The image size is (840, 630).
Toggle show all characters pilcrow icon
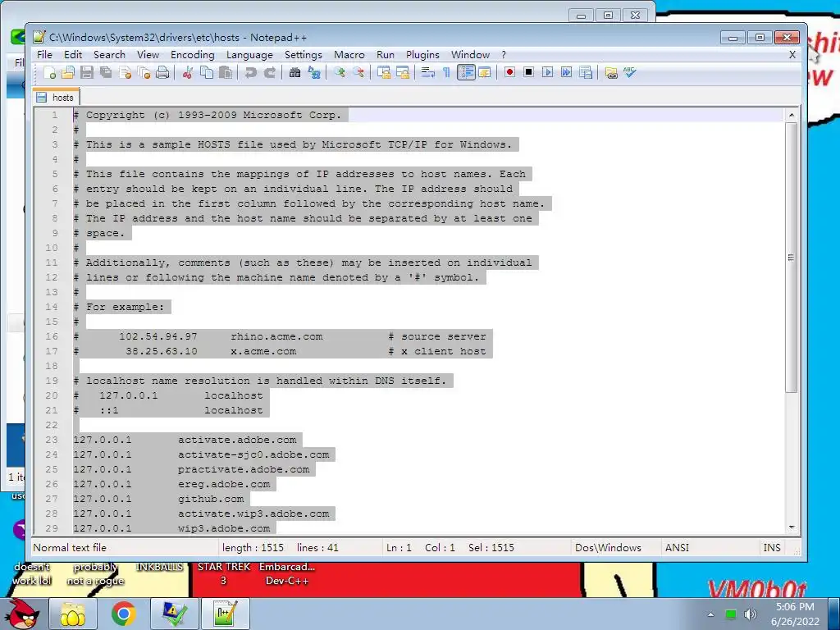pos(446,72)
